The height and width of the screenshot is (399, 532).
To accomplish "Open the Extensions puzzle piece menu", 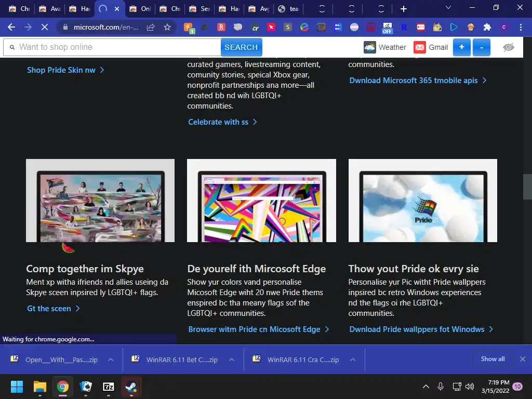I will [487, 27].
